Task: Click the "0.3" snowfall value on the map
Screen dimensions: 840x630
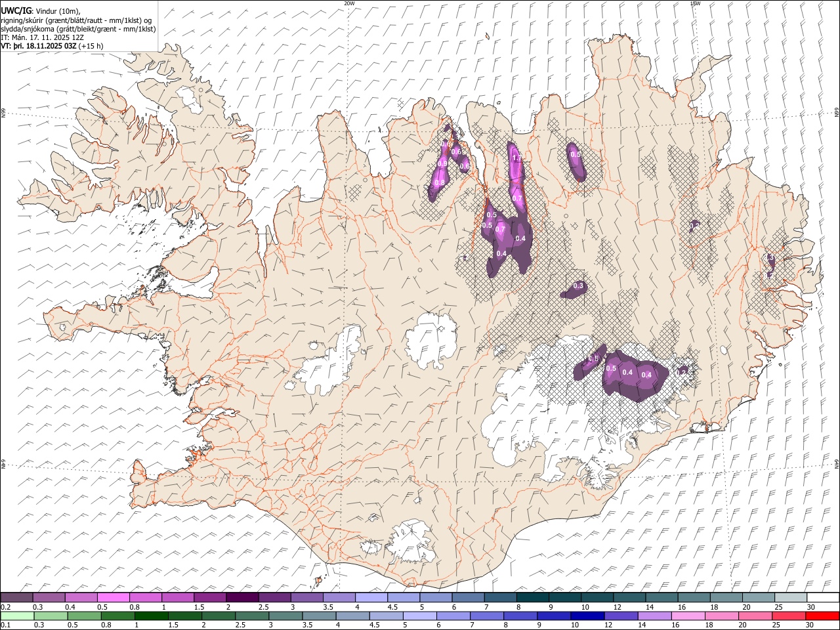Action: 578,285
